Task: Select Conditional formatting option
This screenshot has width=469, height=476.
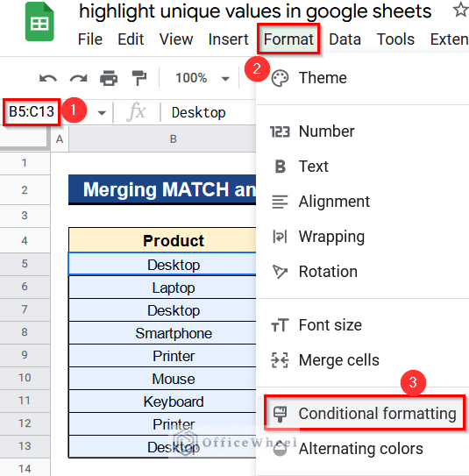Action: (365, 413)
